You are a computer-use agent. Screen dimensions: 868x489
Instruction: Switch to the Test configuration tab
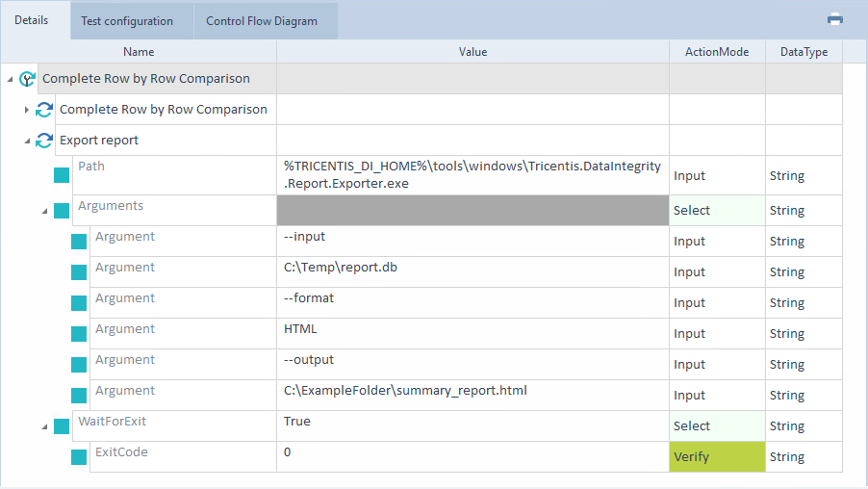(x=127, y=21)
